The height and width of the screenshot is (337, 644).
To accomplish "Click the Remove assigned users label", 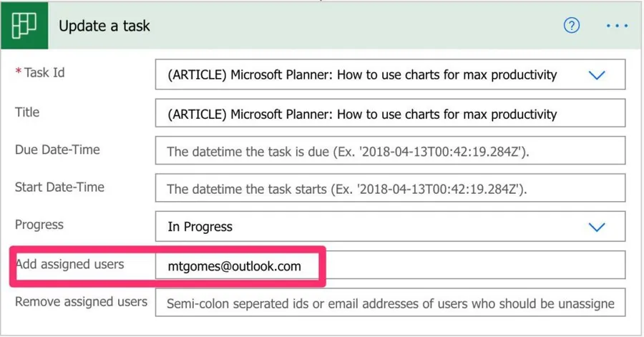I will [81, 301].
